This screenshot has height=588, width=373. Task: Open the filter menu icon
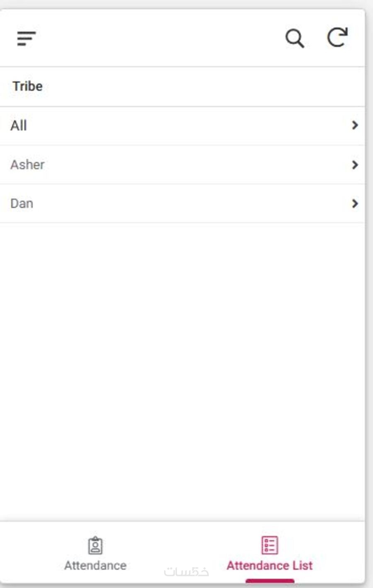click(27, 39)
